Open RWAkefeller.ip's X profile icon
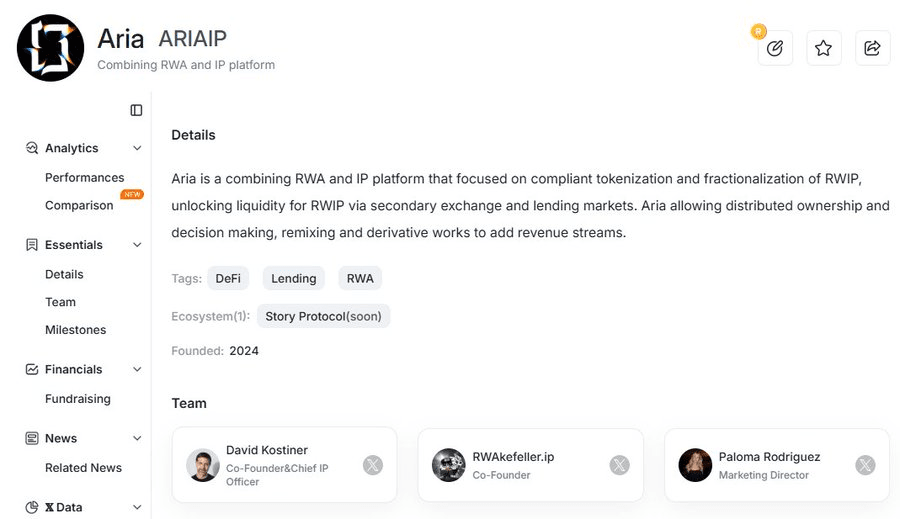The height and width of the screenshot is (519, 900). [620, 465]
